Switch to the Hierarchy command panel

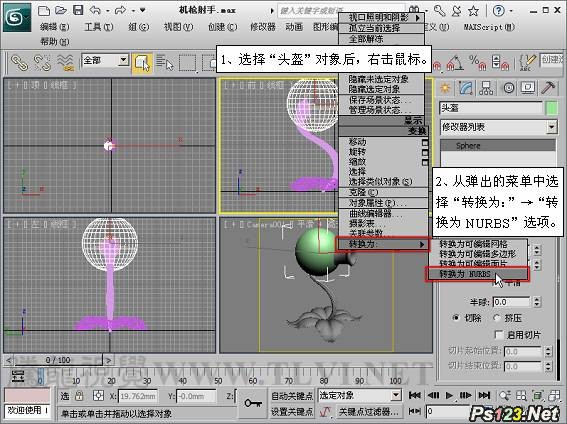click(x=486, y=88)
